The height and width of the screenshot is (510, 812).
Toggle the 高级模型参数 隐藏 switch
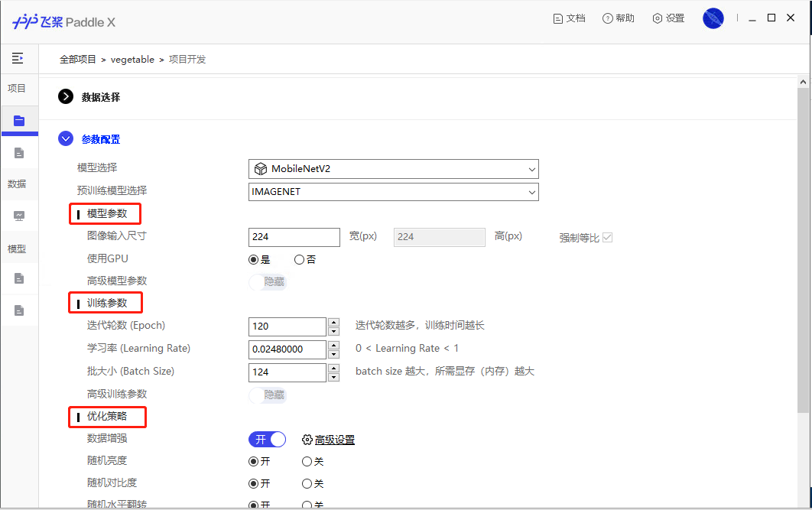(x=268, y=282)
